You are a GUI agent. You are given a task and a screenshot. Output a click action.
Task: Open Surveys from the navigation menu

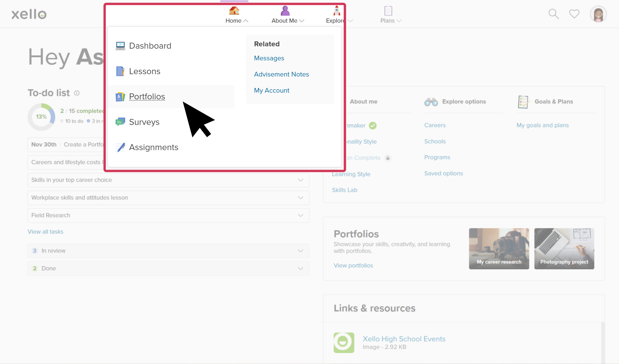point(144,122)
